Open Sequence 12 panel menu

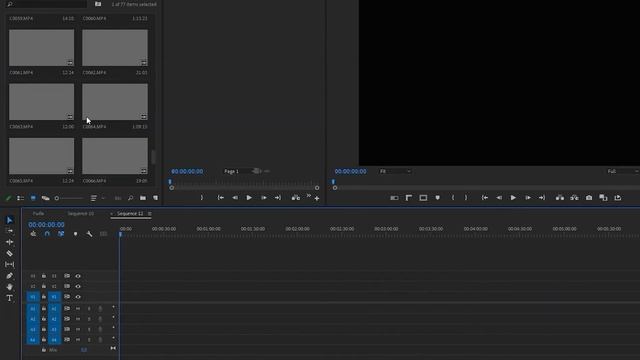(x=150, y=213)
